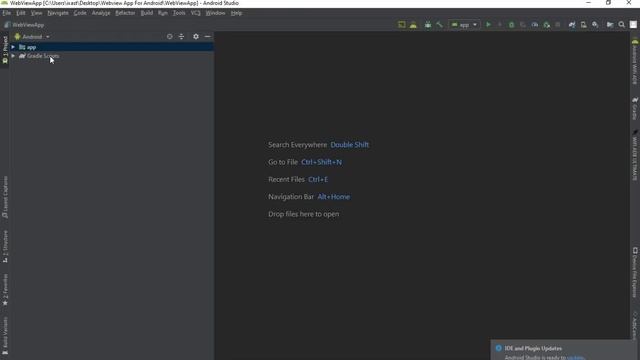Open the Favorites side tab
This screenshot has width=640, height=360.
[x=5, y=290]
